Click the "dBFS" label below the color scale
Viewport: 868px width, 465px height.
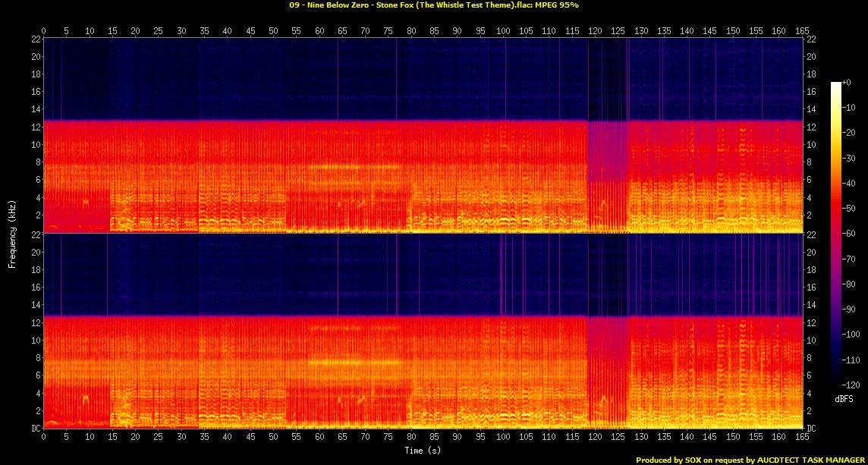(x=842, y=397)
